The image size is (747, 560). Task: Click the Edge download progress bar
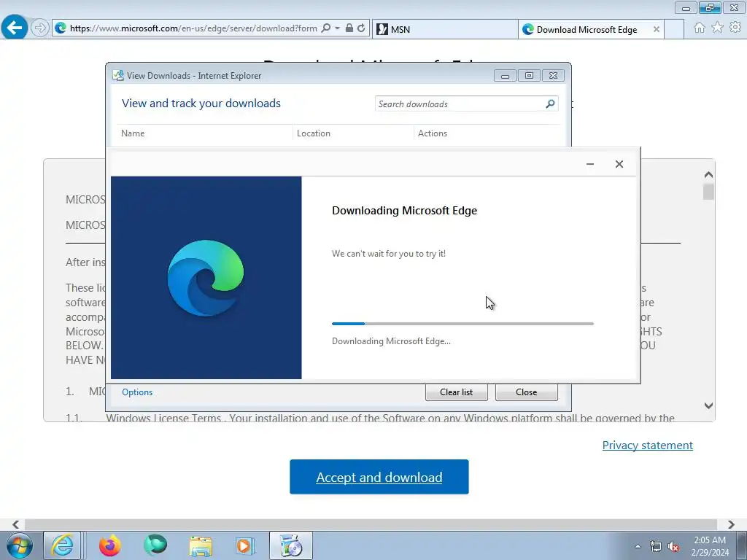(462, 324)
